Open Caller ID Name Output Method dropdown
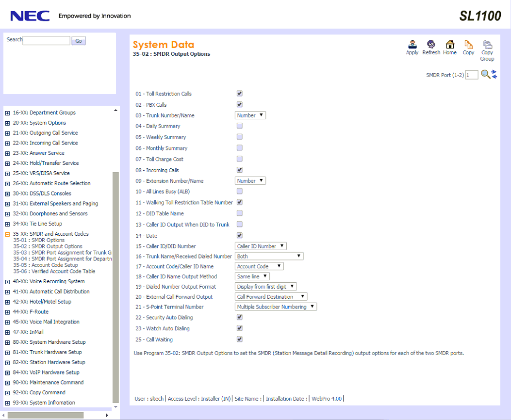The image size is (511, 420). (x=252, y=276)
